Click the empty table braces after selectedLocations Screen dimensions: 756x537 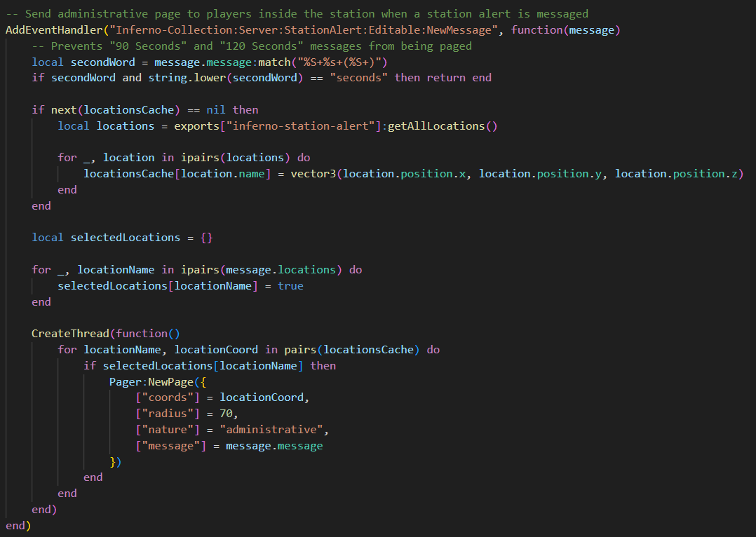pos(207,238)
